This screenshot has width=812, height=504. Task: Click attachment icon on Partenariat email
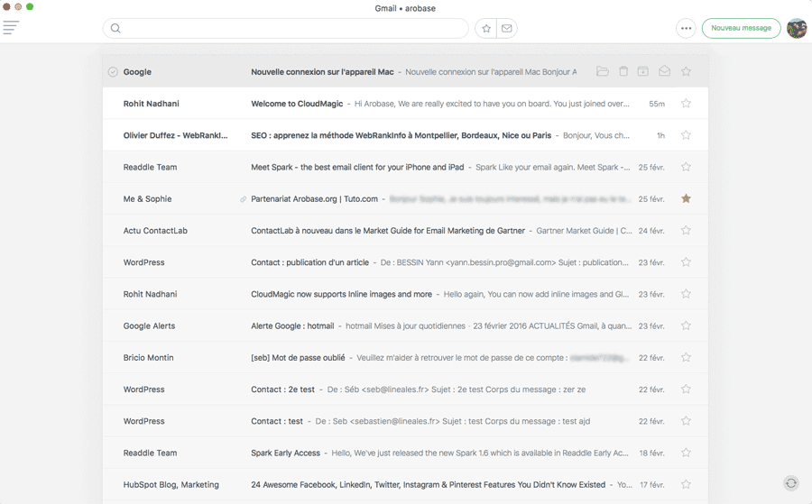[x=243, y=199]
